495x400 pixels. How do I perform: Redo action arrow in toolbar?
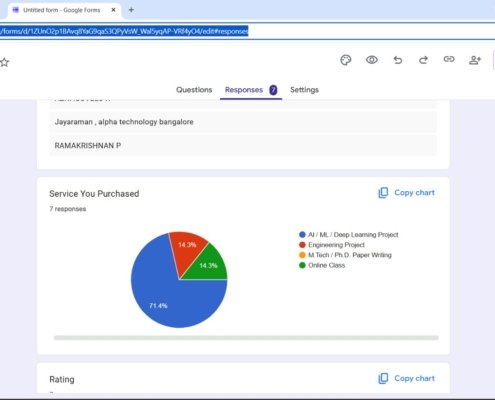[x=423, y=60]
